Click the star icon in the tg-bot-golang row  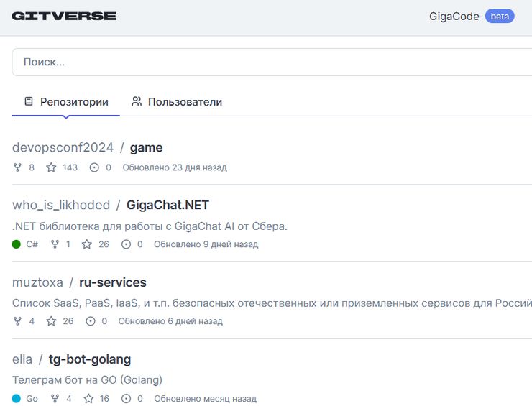tap(88, 398)
